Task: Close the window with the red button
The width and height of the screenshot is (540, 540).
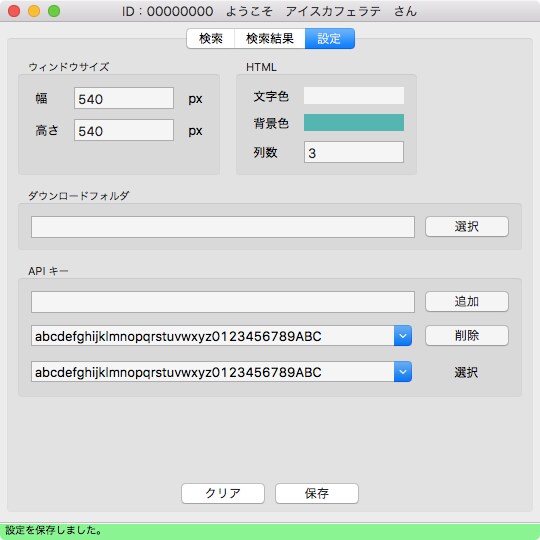Action: pos(14,11)
